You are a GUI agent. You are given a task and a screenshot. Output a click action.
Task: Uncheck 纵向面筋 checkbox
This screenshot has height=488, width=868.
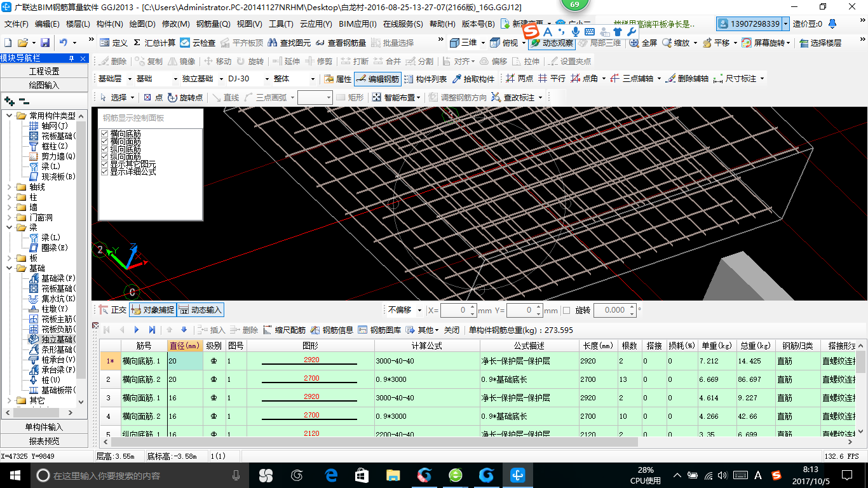(x=105, y=157)
